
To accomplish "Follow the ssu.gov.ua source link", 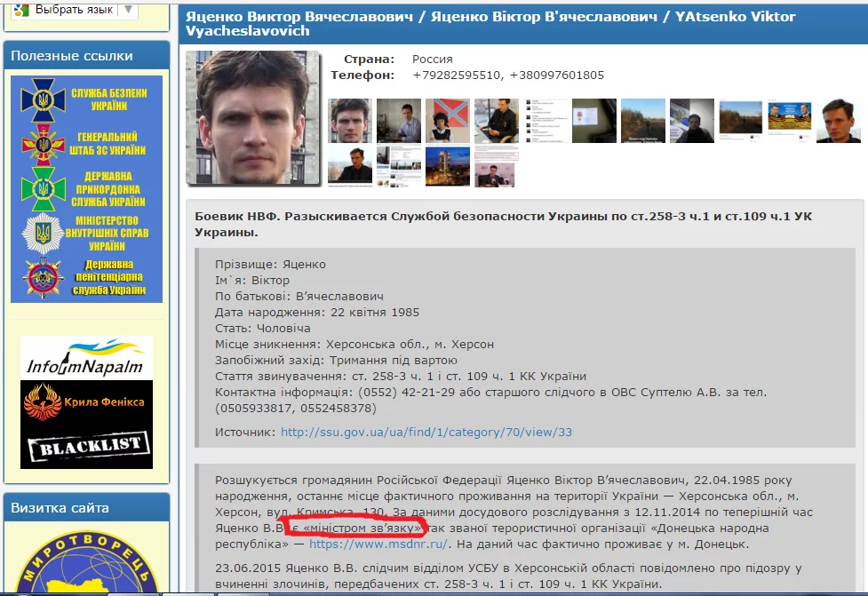I will click(x=426, y=433).
